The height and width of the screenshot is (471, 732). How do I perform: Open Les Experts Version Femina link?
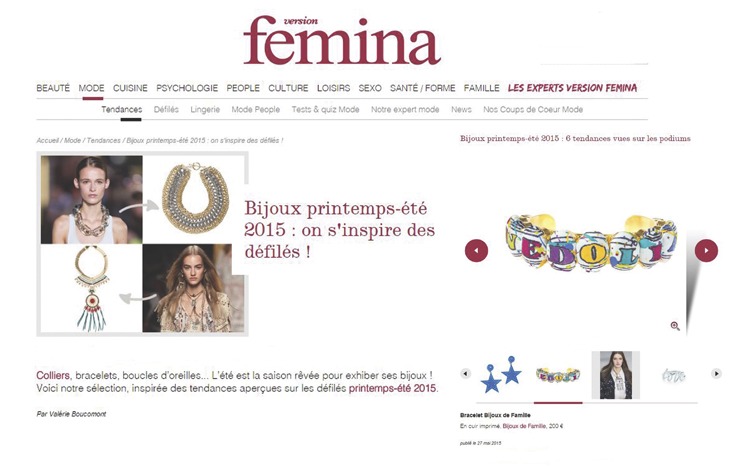click(572, 88)
